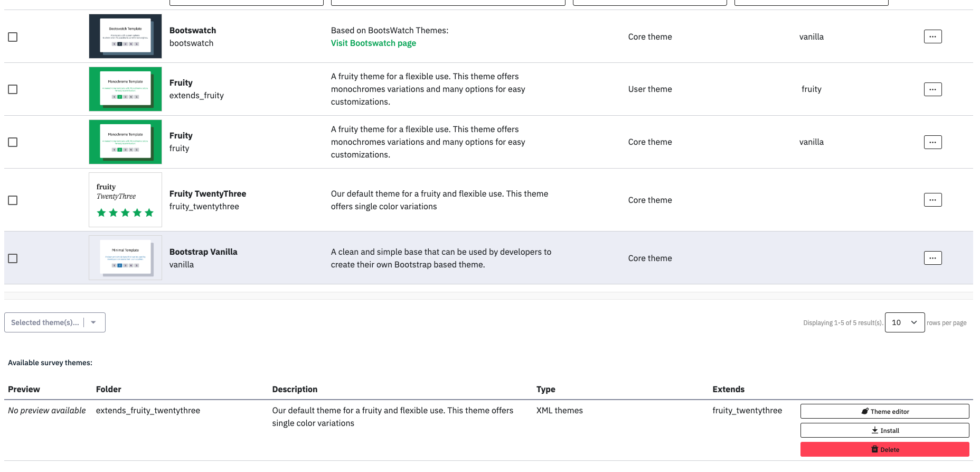
Task: Click the Fruity TwentyThree preview image
Action: click(x=125, y=200)
